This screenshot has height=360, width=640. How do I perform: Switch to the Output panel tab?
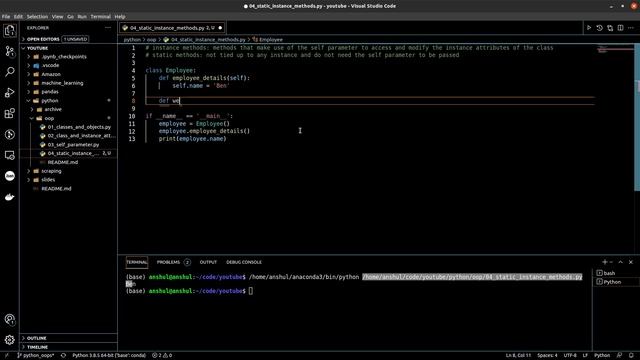pyautogui.click(x=208, y=262)
